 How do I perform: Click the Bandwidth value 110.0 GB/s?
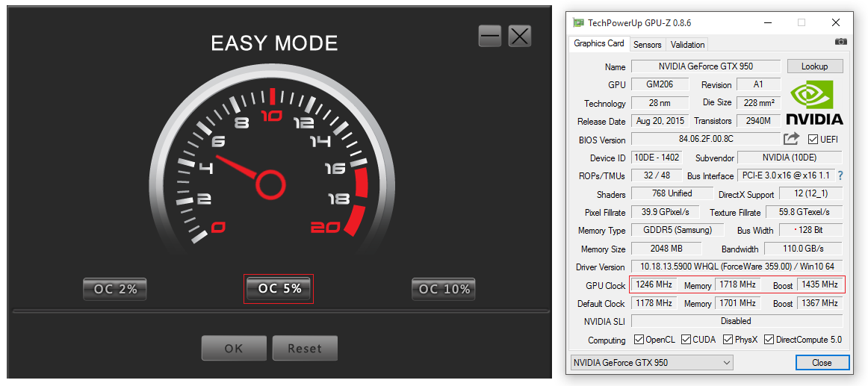tap(804, 249)
